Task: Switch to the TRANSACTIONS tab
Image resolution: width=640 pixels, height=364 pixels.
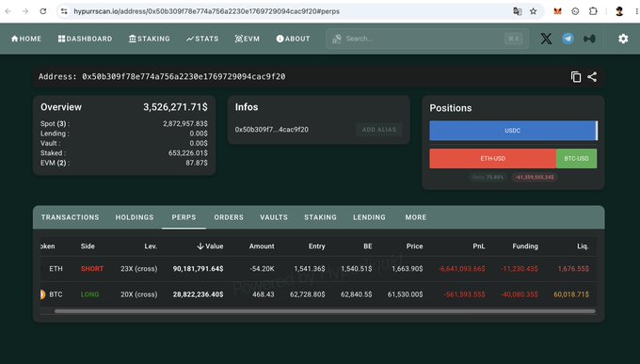Action: [x=71, y=217]
